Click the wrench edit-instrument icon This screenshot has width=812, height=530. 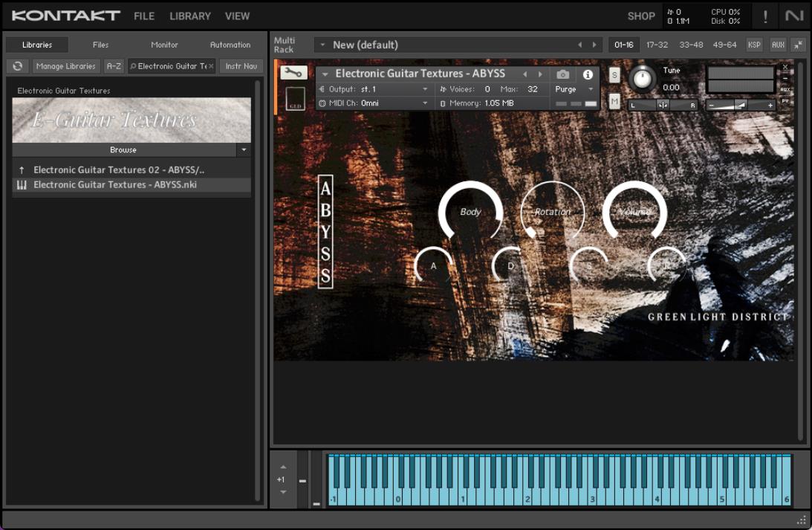(293, 73)
